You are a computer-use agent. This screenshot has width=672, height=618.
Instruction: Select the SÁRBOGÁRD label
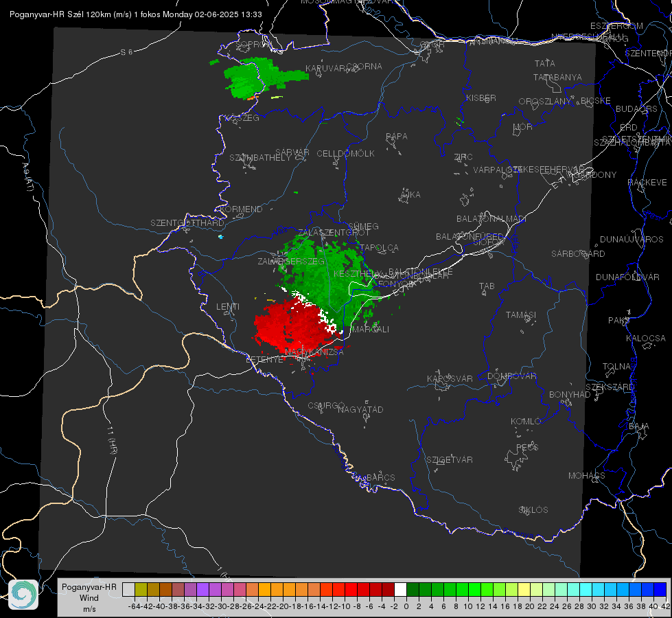tap(578, 254)
